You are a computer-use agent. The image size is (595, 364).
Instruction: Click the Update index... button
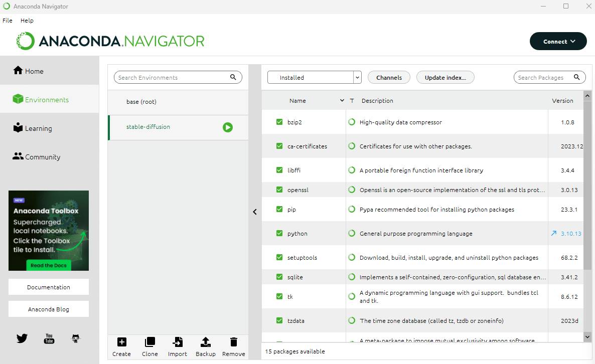pyautogui.click(x=445, y=77)
